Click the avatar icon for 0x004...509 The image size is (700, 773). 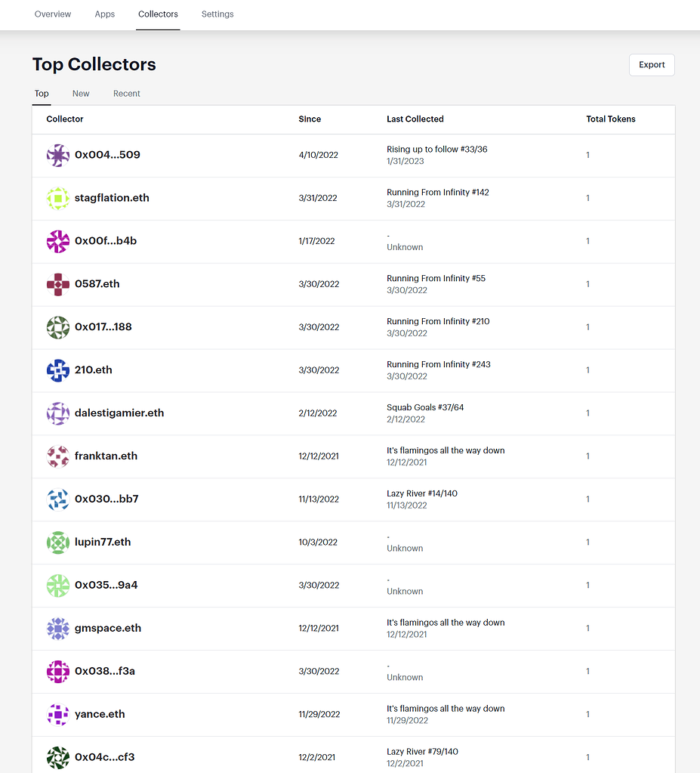(x=57, y=155)
